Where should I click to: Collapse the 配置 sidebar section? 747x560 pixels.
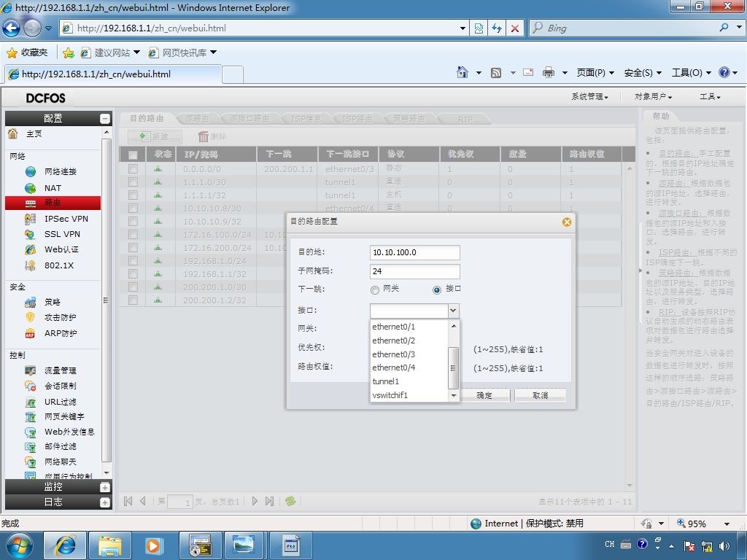105,119
